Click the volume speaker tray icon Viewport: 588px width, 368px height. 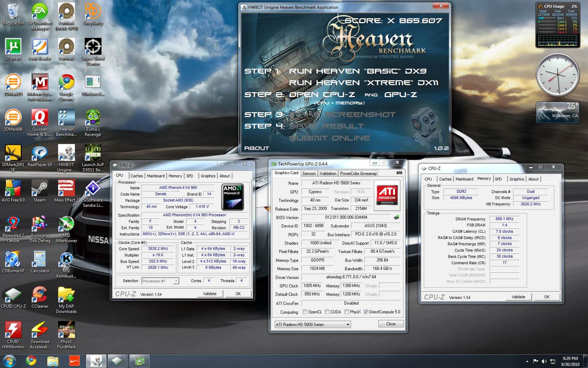pyautogui.click(x=544, y=361)
